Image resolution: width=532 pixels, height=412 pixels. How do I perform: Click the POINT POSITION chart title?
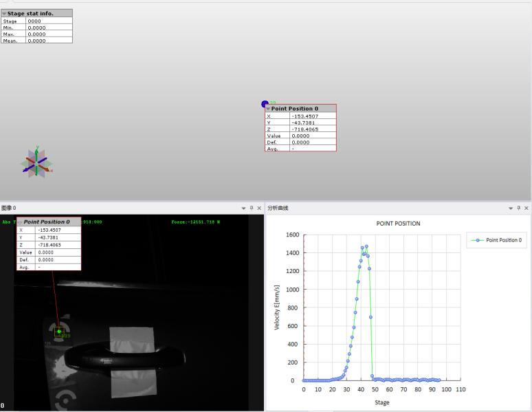[x=398, y=224]
